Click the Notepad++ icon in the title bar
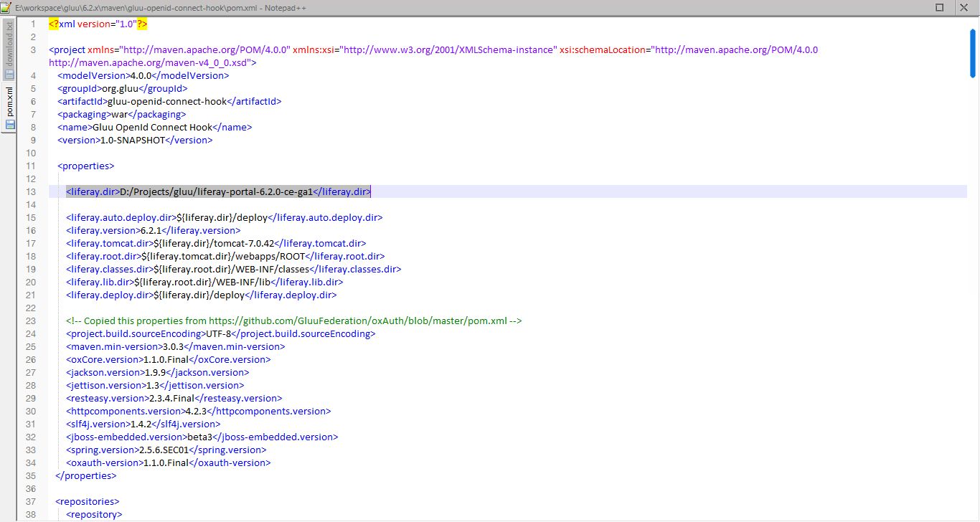 [x=7, y=7]
